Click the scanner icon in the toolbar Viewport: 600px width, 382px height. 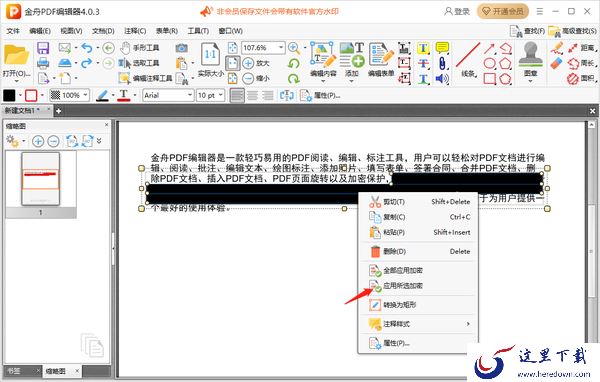(x=65, y=63)
